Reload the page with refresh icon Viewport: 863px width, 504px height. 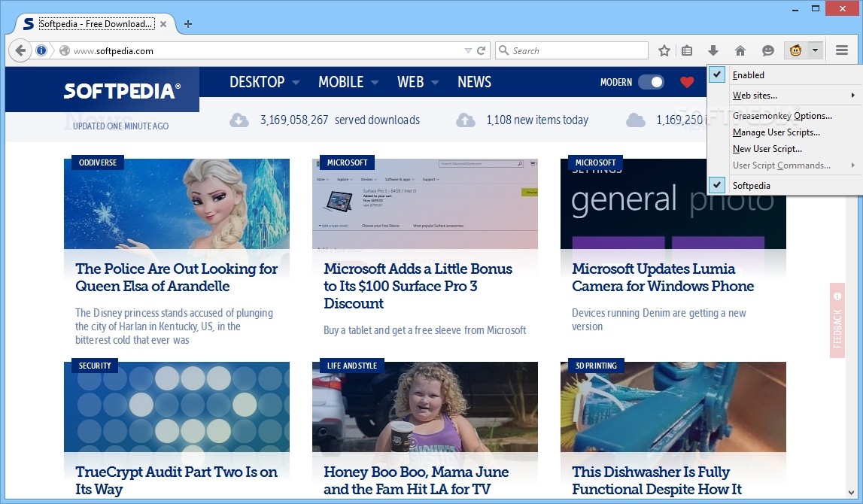(x=481, y=50)
